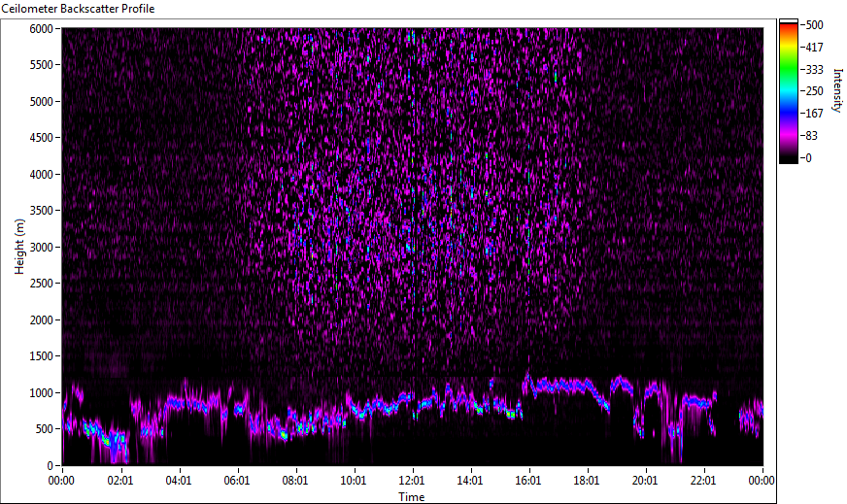Click the 167 intensity scale value

[814, 114]
